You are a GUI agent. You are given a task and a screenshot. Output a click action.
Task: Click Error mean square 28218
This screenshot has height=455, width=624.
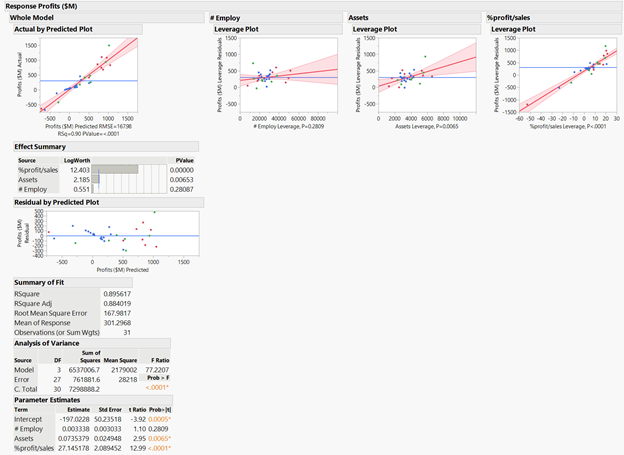(128, 379)
